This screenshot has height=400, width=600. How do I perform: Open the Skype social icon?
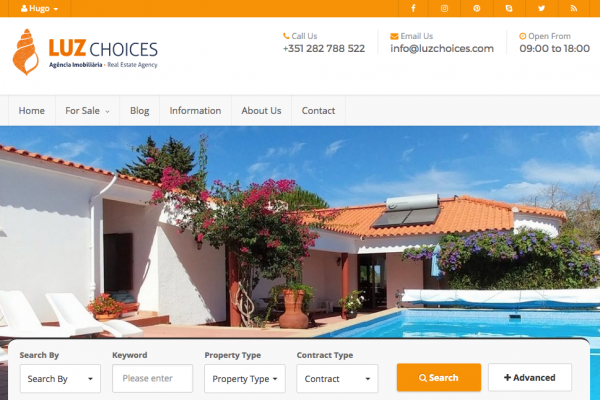[x=509, y=8]
